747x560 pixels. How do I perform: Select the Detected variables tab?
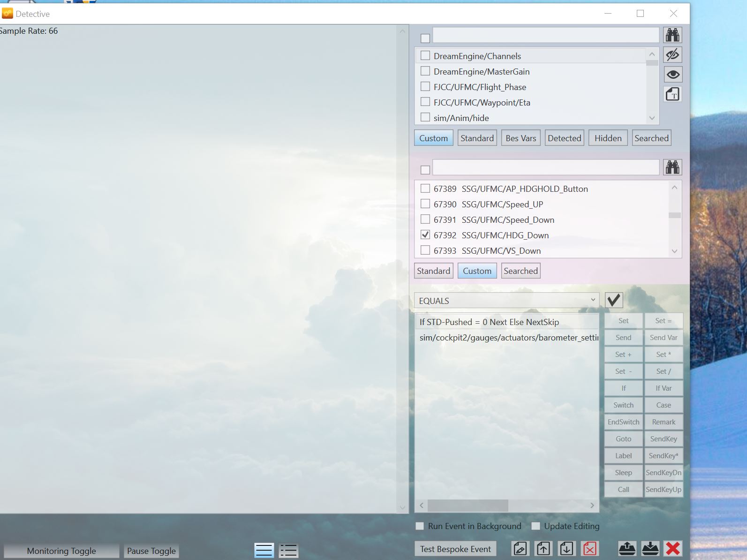click(x=564, y=138)
